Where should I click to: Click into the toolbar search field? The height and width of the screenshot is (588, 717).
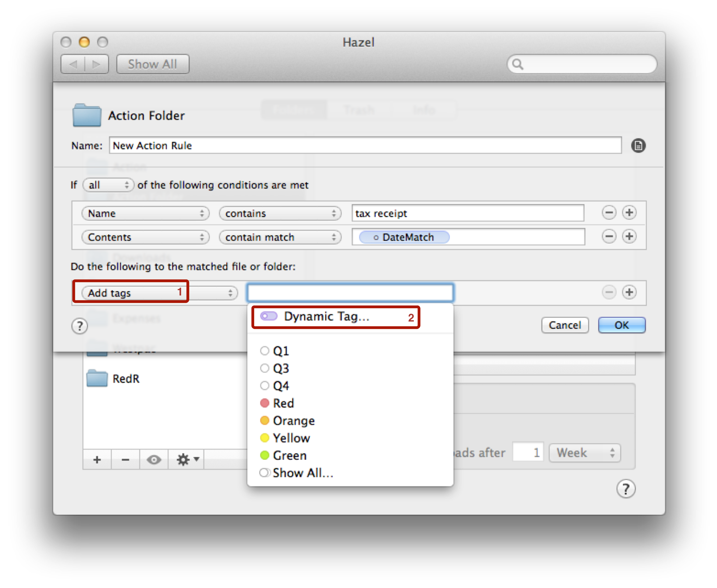[x=581, y=64]
